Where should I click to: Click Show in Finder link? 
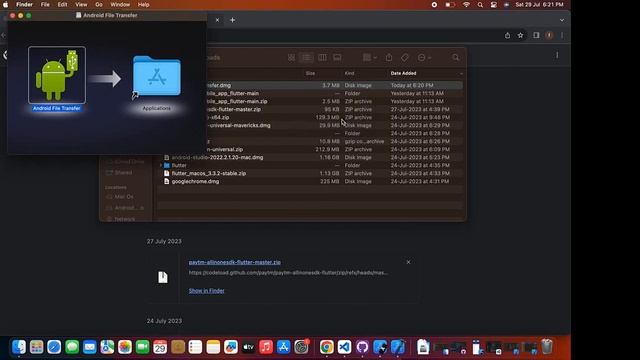[207, 291]
